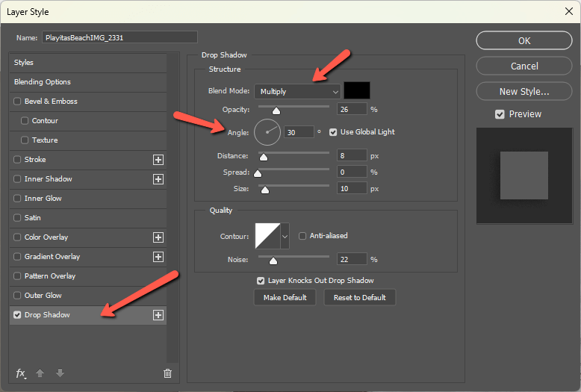The height and width of the screenshot is (392, 581).
Task: Move effect down with arrow icon
Action: pyautogui.click(x=60, y=373)
